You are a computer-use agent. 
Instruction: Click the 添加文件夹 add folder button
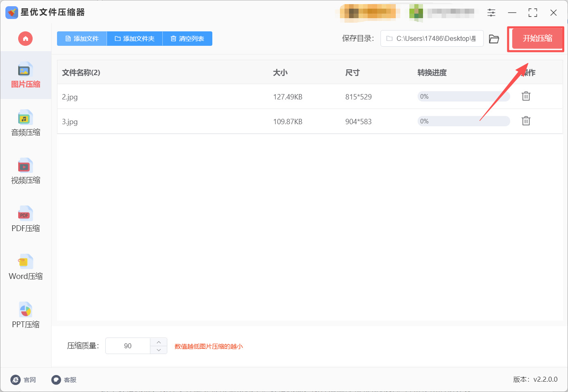click(135, 38)
